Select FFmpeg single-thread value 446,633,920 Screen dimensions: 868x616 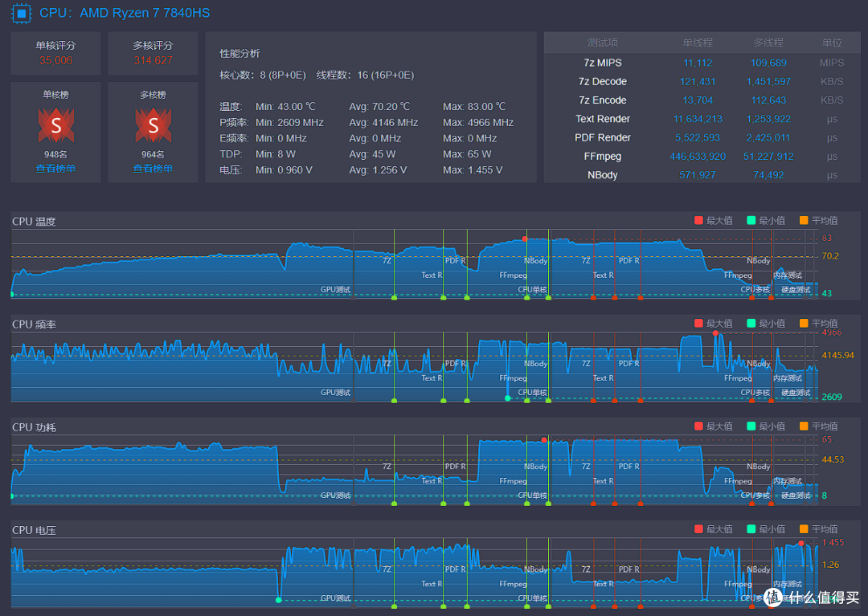pos(698,157)
